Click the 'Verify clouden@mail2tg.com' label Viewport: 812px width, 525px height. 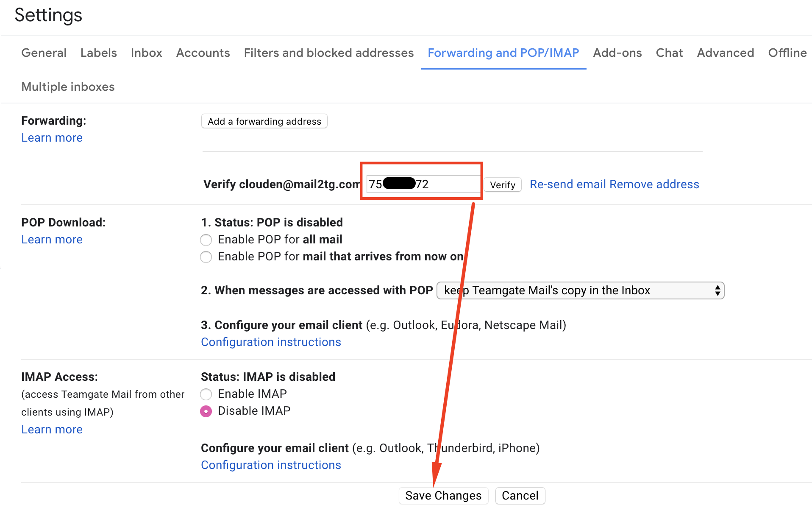282,184
